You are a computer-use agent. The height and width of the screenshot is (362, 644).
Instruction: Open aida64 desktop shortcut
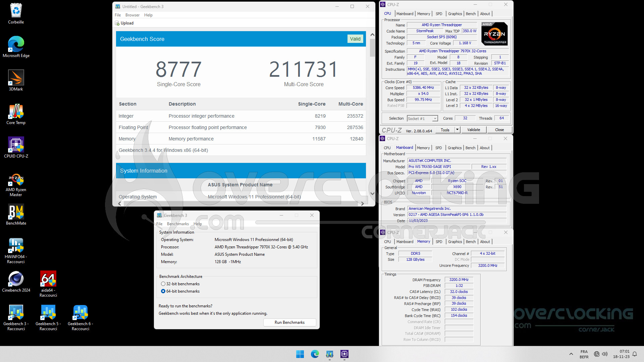[x=48, y=284]
